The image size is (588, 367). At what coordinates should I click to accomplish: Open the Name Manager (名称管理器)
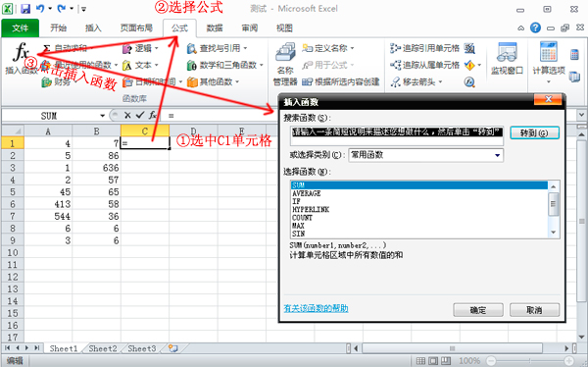pos(285,64)
